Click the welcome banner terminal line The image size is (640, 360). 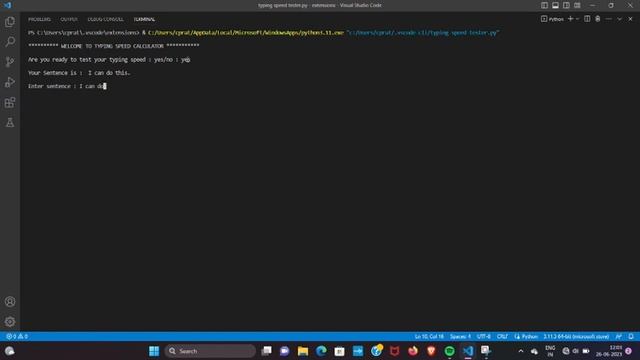coord(113,46)
